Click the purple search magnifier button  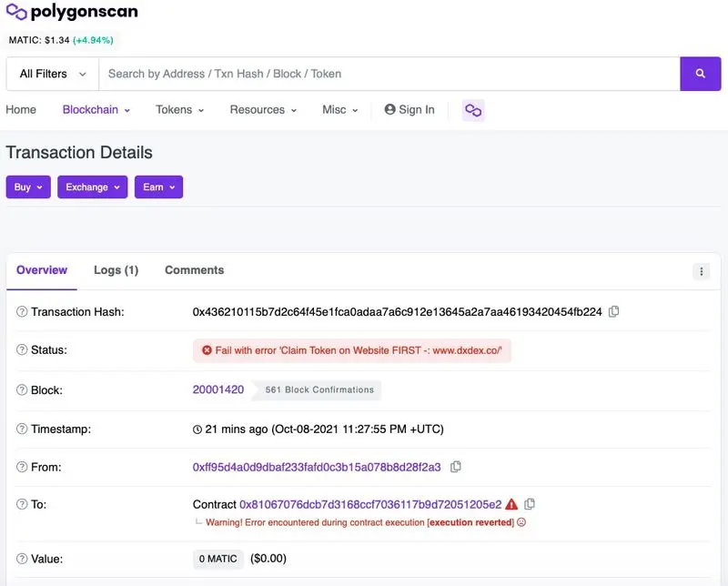pyautogui.click(x=700, y=74)
